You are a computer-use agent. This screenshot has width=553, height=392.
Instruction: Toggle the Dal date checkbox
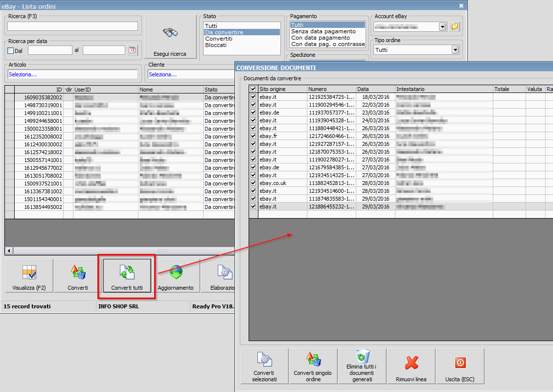[x=11, y=50]
